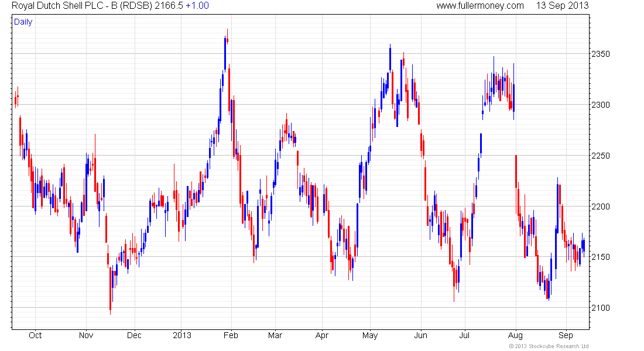Click the 2150 price axis label

[601, 257]
